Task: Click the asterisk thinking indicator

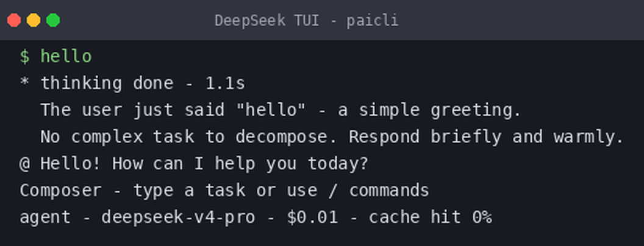Action: coord(24,84)
